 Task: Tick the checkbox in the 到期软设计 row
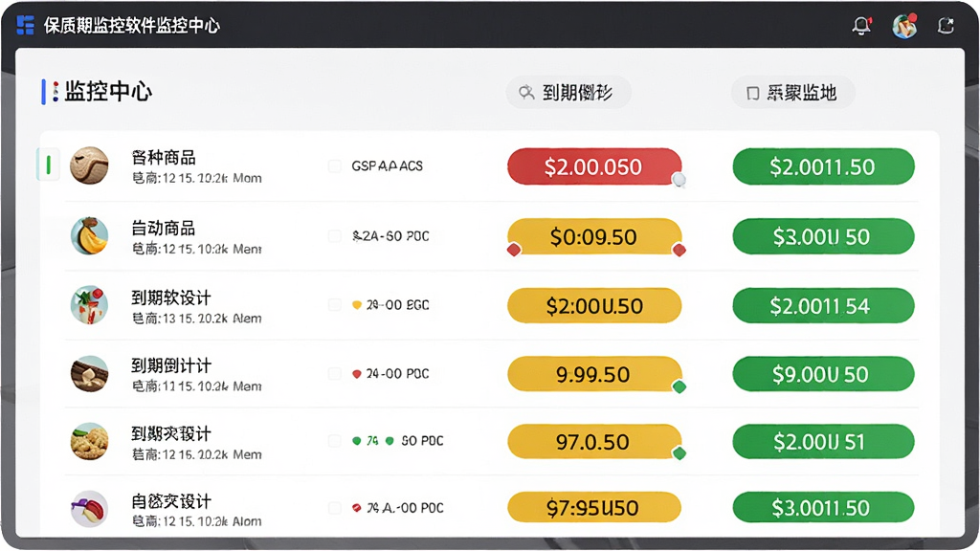[x=335, y=304]
